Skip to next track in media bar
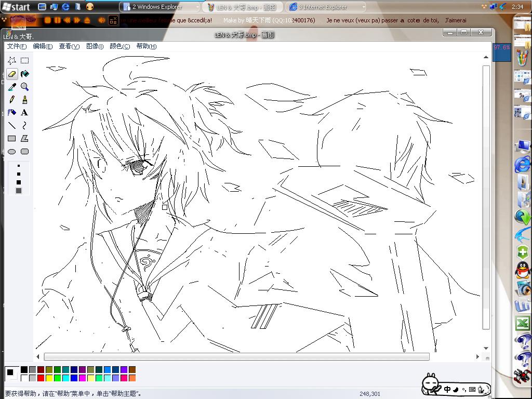Viewport: 532px width, 399px height. tap(77, 20)
